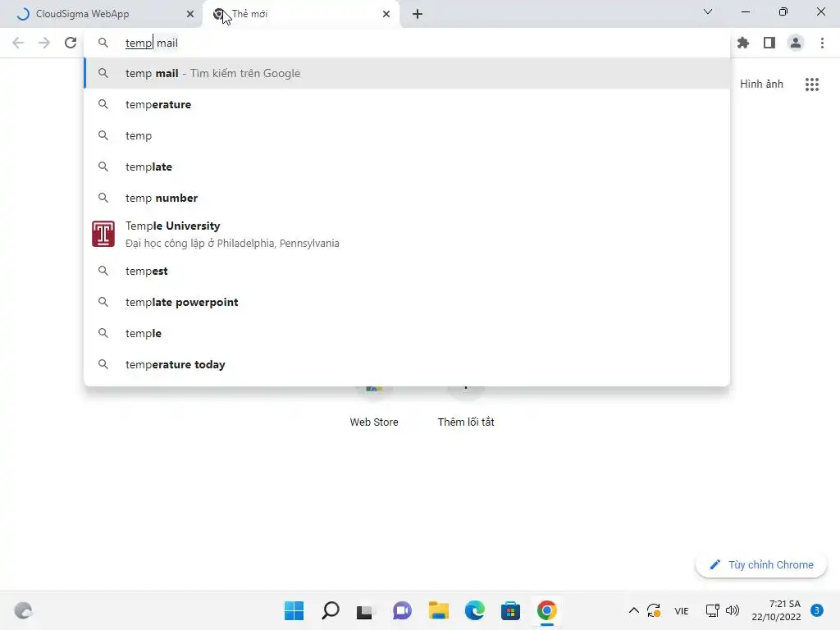Click the Chrome icon on the taskbar
840x630 pixels.
tap(547, 610)
